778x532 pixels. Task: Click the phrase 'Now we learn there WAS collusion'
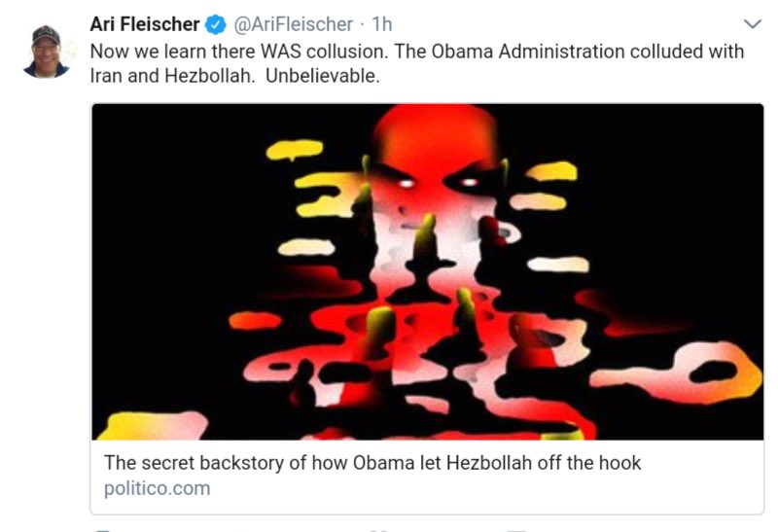pos(238,52)
